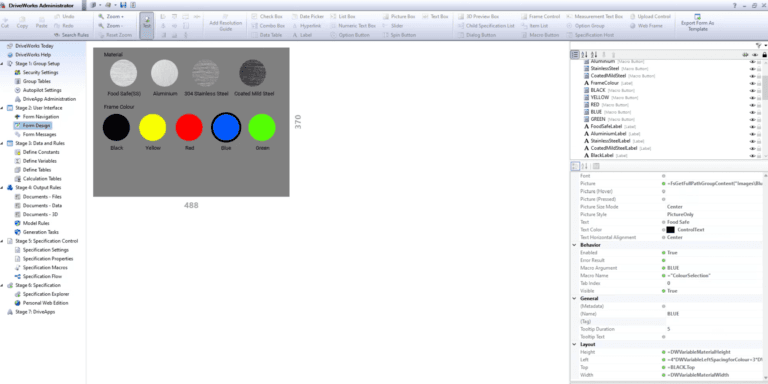Click the Test form button in ribbon
The width and height of the screenshot is (768, 384).
coord(146,25)
